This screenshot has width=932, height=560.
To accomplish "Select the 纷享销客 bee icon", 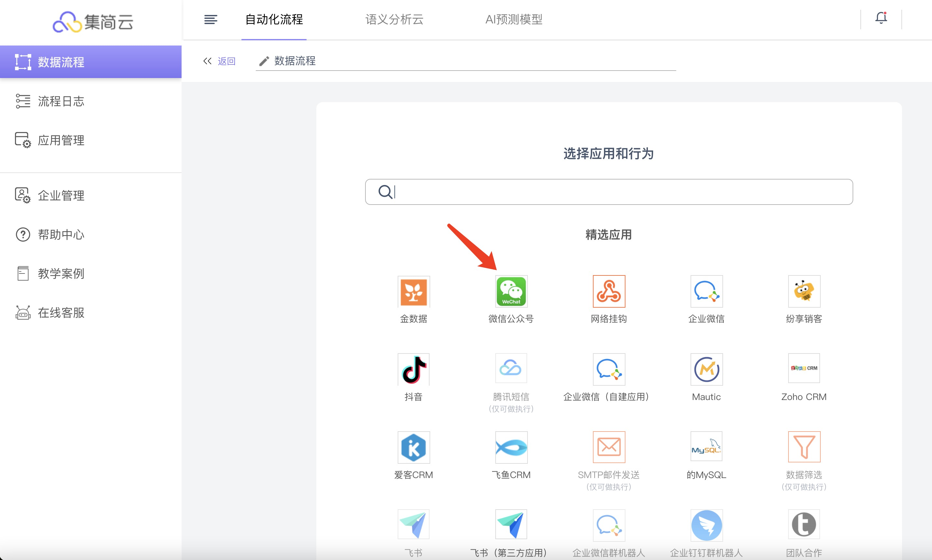I will tap(803, 291).
